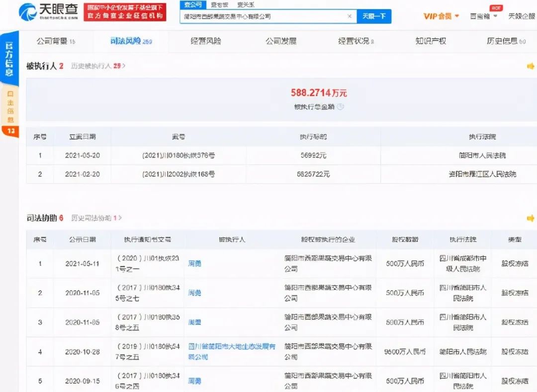Open the VIP会员 dropdown
This screenshot has width=537, height=392.
pyautogui.click(x=441, y=16)
